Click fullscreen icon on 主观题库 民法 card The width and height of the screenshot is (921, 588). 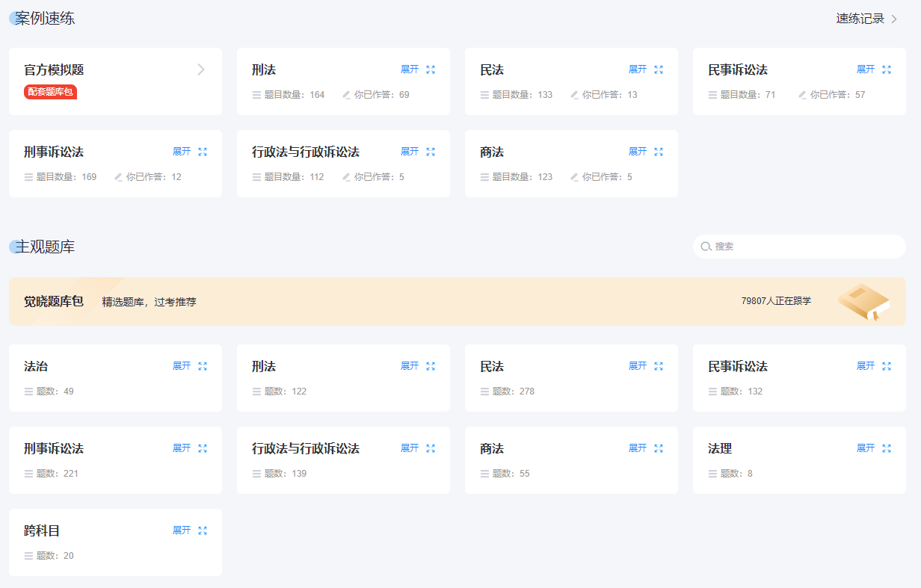point(659,366)
